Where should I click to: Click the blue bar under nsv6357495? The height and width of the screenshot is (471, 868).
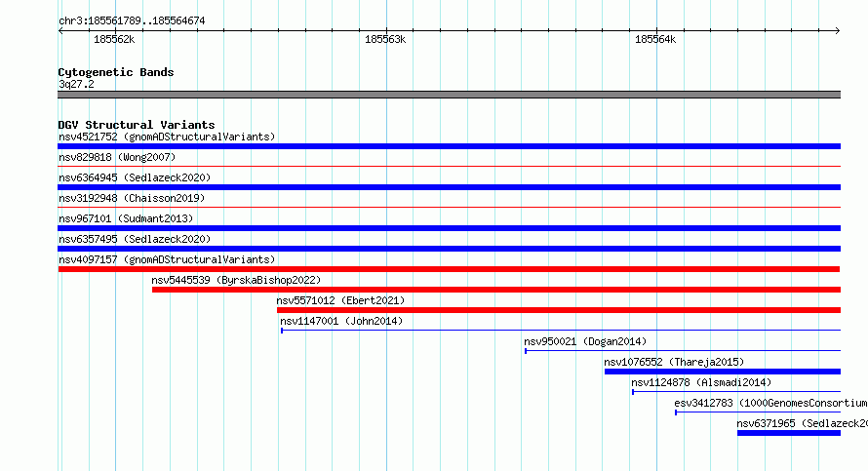click(449, 249)
